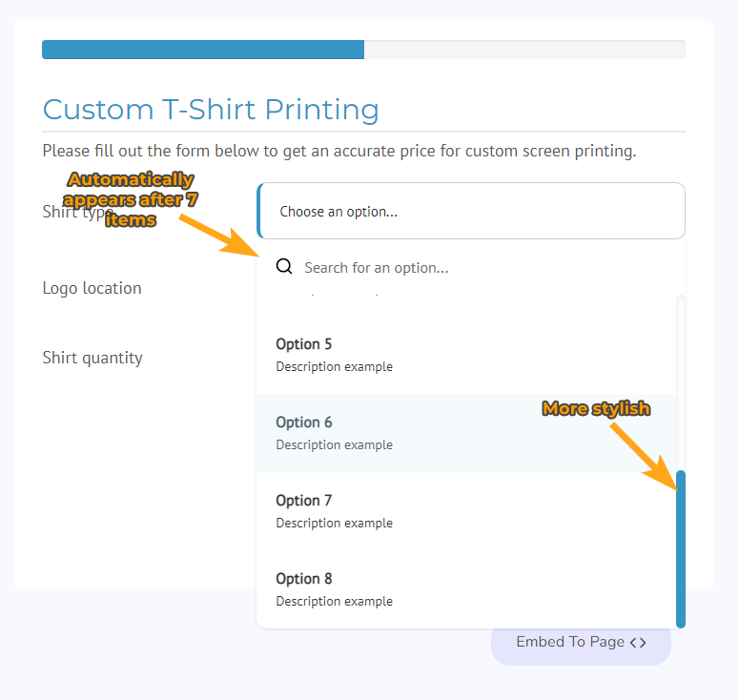This screenshot has height=700, width=739.
Task: Click the code brackets icon beside Embed To Page
Action: (x=638, y=643)
